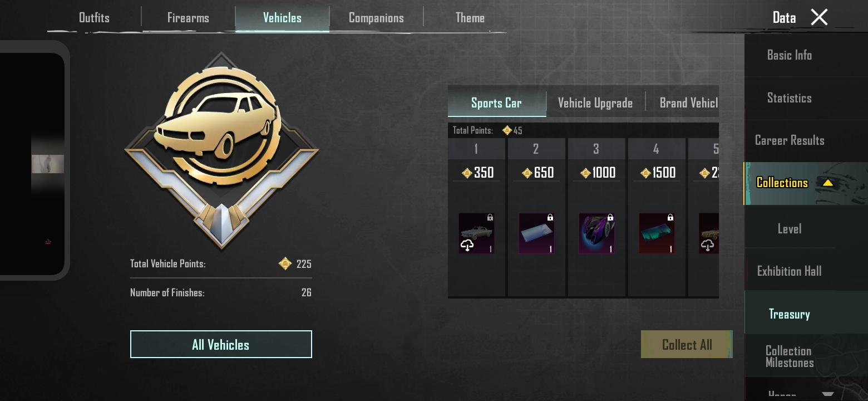The height and width of the screenshot is (401, 868).
Task: Collapse the Collections section arrow
Action: 827,183
